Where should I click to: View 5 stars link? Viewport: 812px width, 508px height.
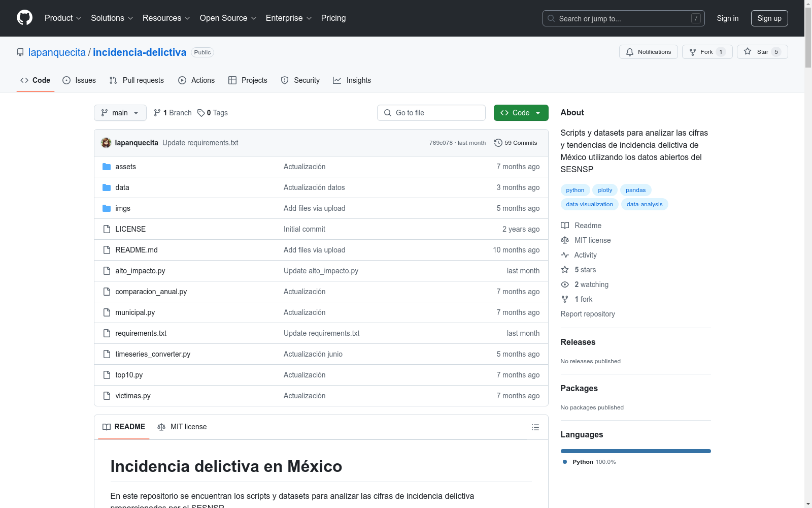coord(579,270)
